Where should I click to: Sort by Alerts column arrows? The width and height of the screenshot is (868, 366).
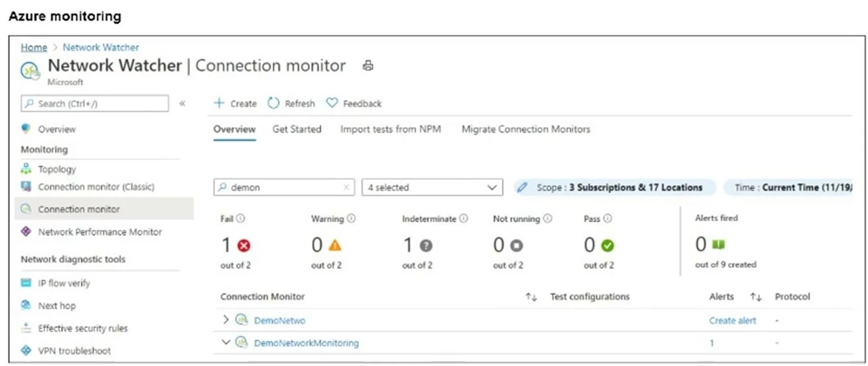point(756,297)
